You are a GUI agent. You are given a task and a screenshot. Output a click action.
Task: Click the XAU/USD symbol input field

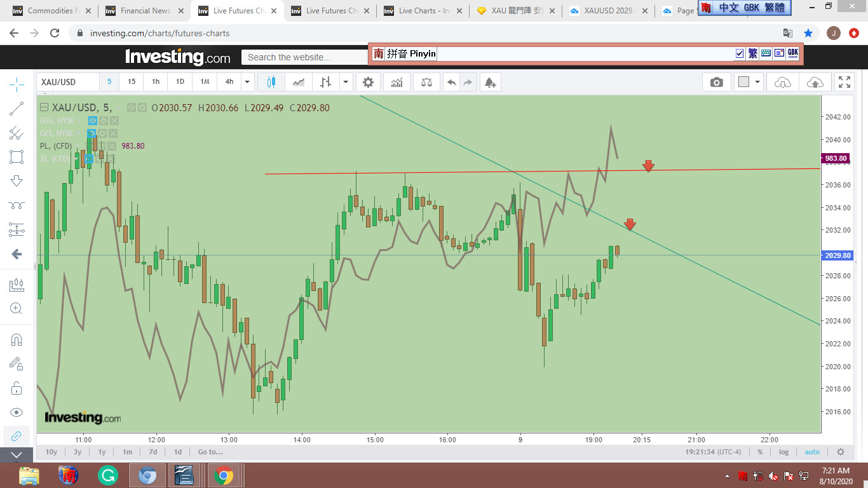(67, 82)
